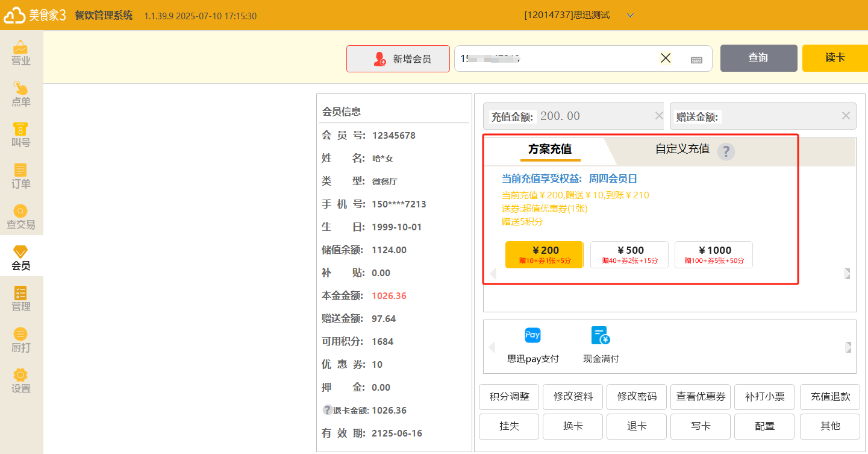
Task: Select 现金满付 cash payment method
Action: point(601,345)
